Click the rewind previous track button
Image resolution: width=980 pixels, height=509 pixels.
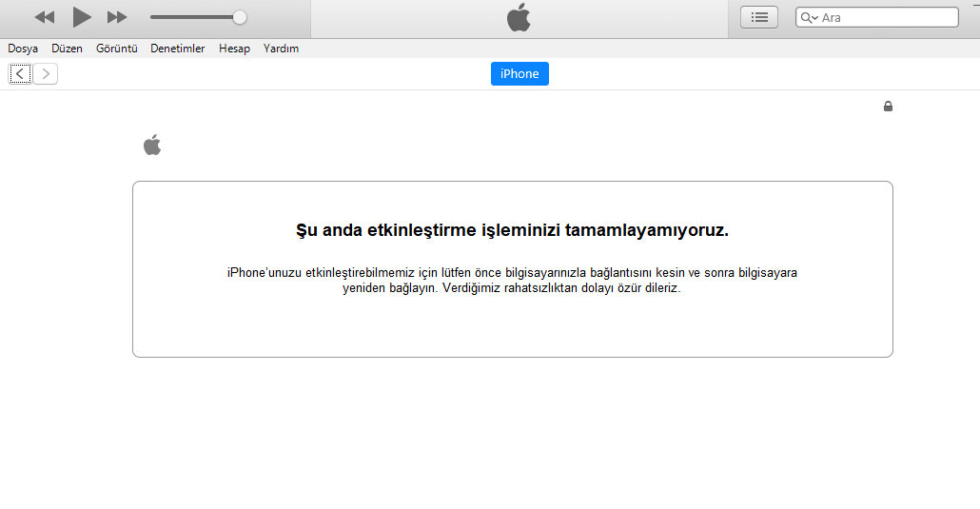tap(45, 17)
